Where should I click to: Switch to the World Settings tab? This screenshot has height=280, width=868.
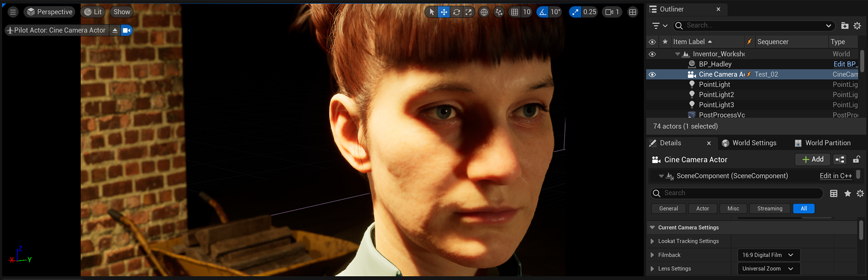749,143
